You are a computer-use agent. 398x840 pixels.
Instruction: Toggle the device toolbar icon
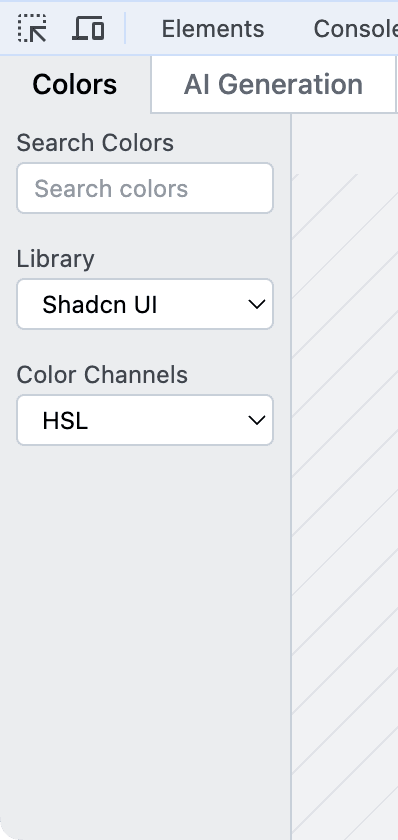pos(88,28)
